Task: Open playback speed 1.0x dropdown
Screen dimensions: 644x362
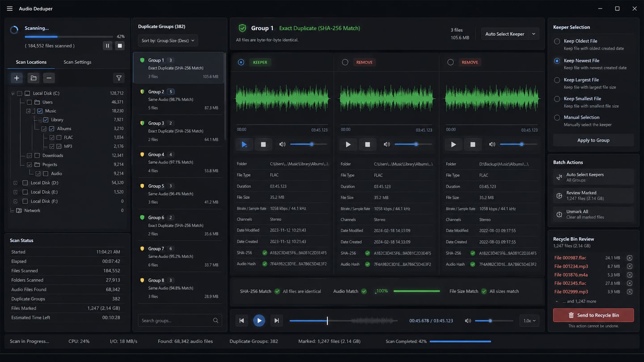Action: pos(530,320)
